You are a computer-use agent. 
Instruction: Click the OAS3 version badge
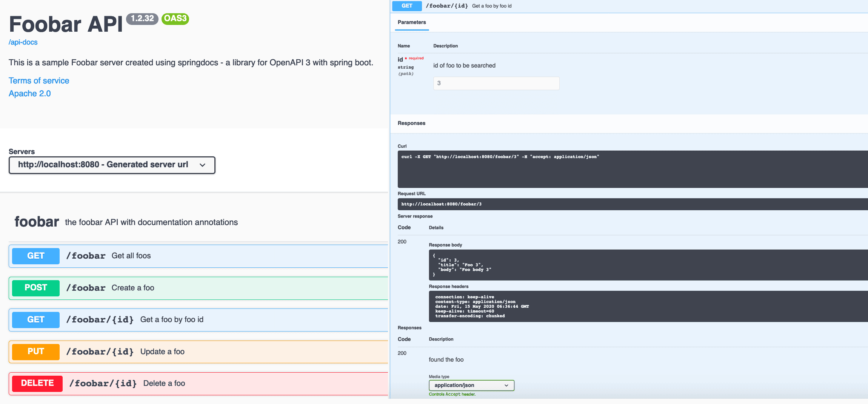coord(175,19)
